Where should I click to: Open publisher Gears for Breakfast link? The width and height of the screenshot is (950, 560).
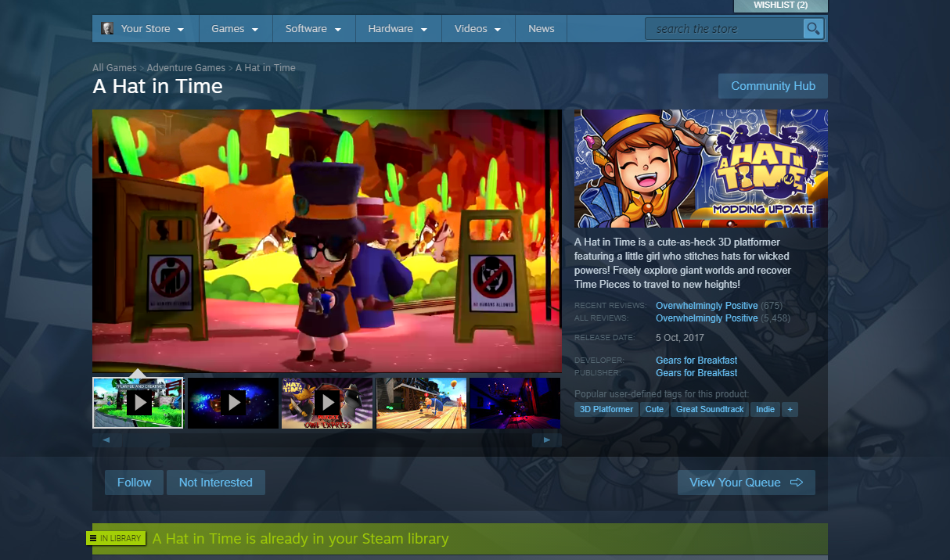click(x=696, y=373)
